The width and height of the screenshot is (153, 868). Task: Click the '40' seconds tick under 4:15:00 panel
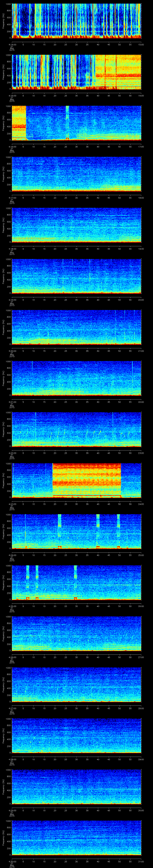point(98,96)
